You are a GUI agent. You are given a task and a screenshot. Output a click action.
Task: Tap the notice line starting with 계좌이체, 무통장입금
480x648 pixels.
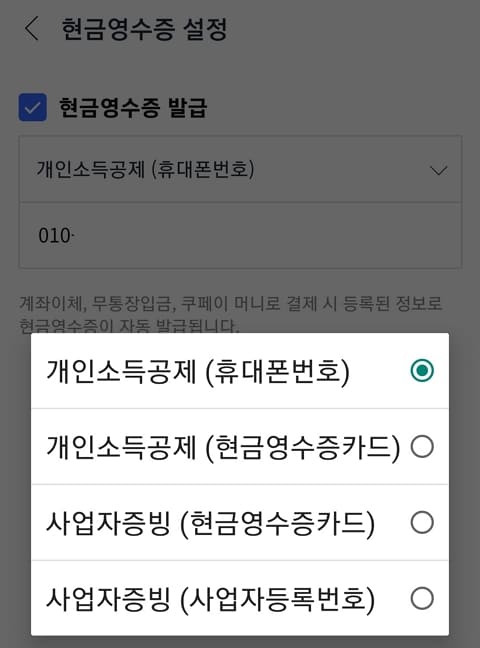(231, 304)
